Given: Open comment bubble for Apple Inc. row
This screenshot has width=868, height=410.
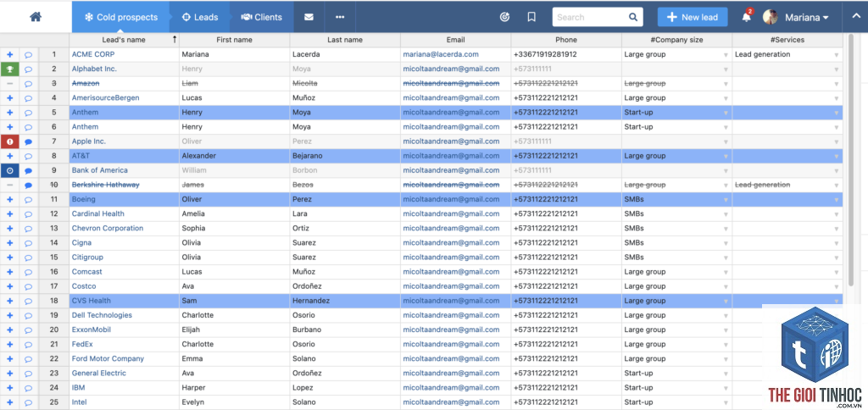Looking at the screenshot, I should (28, 141).
